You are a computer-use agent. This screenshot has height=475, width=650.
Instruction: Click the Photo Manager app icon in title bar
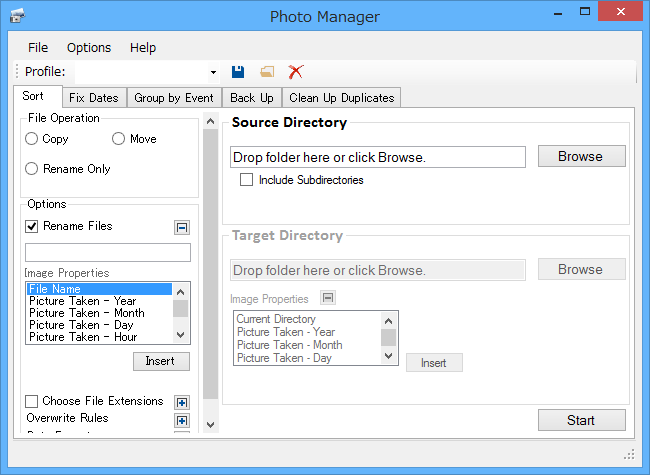16,16
